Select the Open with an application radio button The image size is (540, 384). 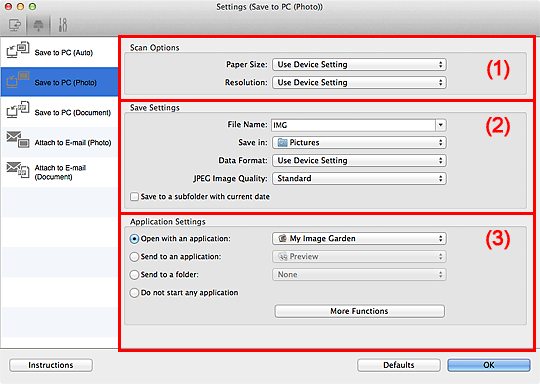134,239
